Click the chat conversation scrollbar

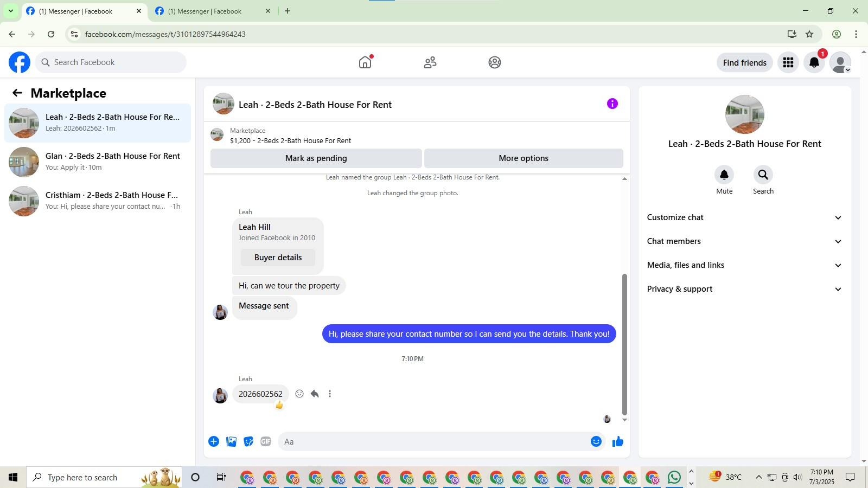point(624,344)
